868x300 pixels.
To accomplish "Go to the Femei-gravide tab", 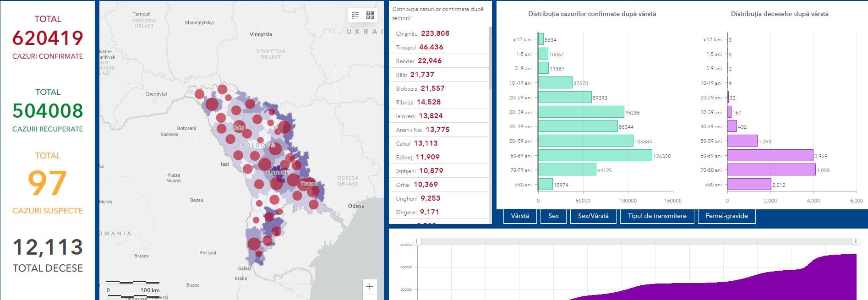I will click(726, 216).
